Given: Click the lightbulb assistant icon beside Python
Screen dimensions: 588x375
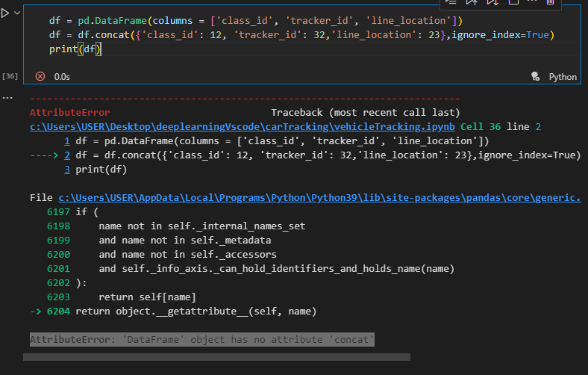Looking at the screenshot, I should [x=536, y=77].
